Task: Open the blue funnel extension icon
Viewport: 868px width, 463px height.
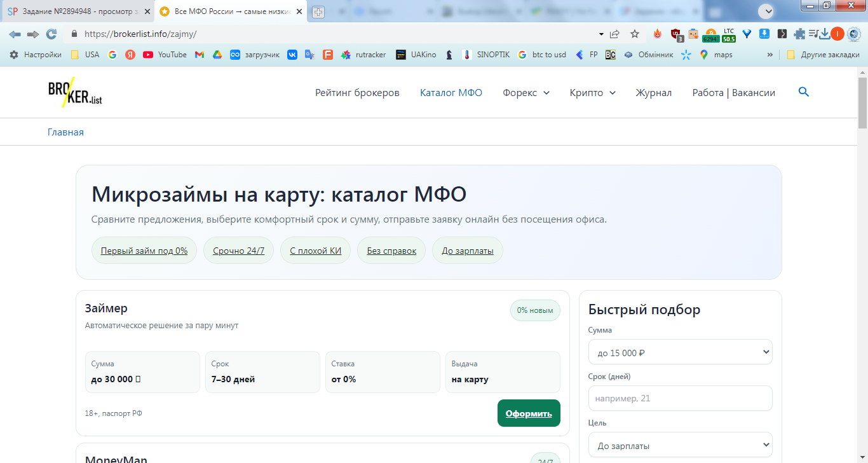Action: (747, 34)
